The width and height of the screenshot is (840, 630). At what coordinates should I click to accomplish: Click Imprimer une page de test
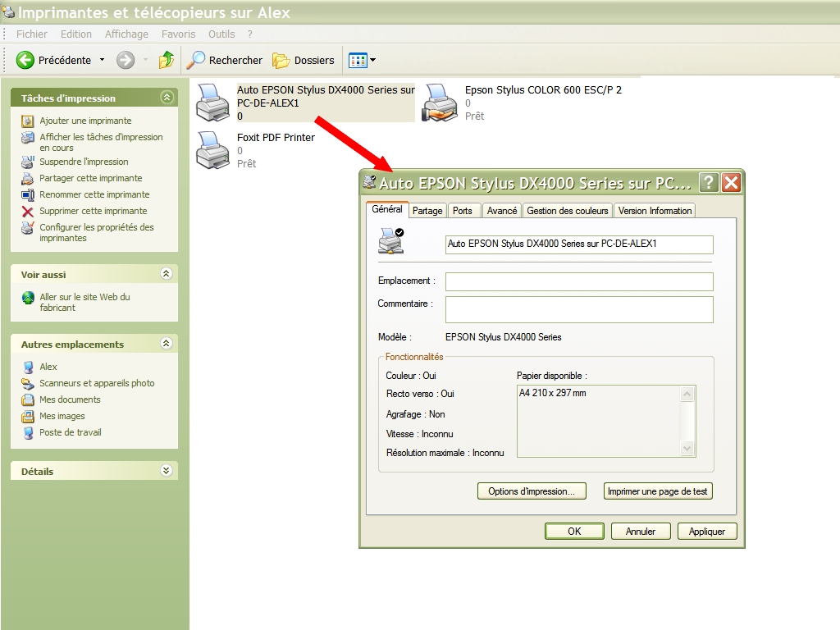[657, 491]
